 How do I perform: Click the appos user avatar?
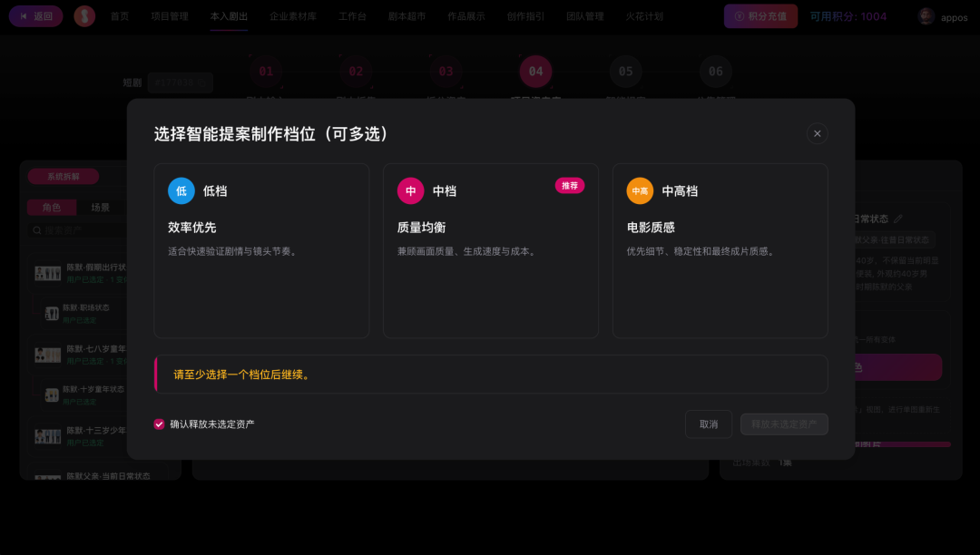click(926, 17)
